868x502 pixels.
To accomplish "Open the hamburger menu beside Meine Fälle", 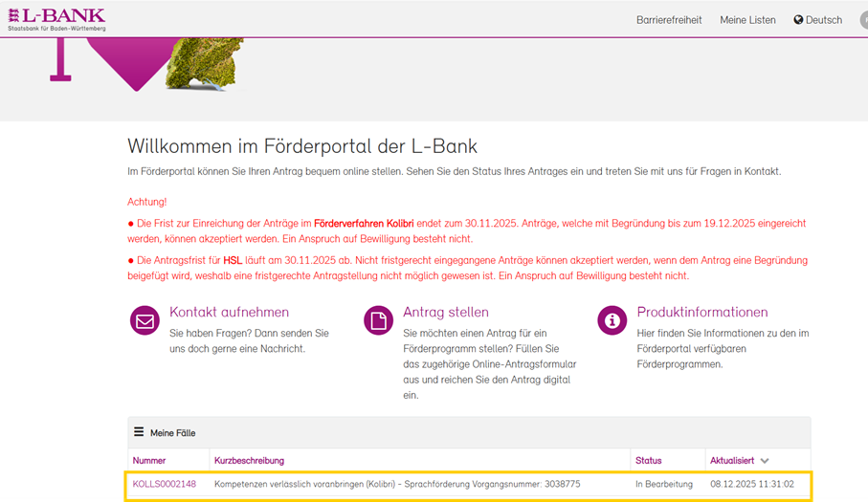I will (139, 432).
